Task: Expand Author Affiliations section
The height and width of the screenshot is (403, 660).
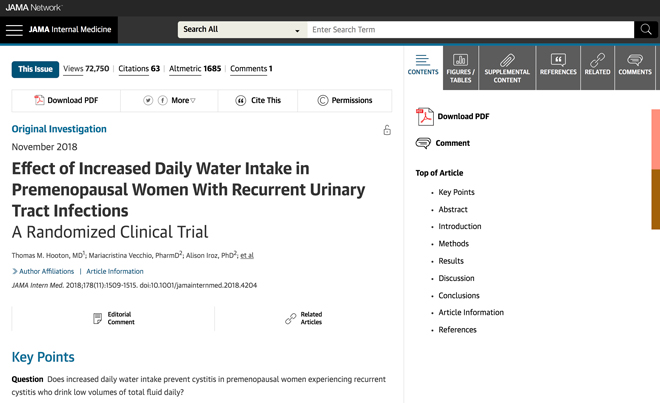Action: pos(43,271)
